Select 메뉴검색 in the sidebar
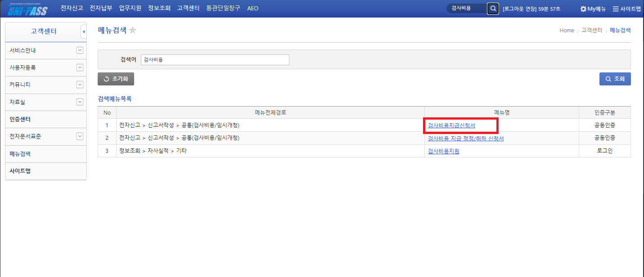The width and height of the screenshot is (644, 277). pyautogui.click(x=20, y=153)
